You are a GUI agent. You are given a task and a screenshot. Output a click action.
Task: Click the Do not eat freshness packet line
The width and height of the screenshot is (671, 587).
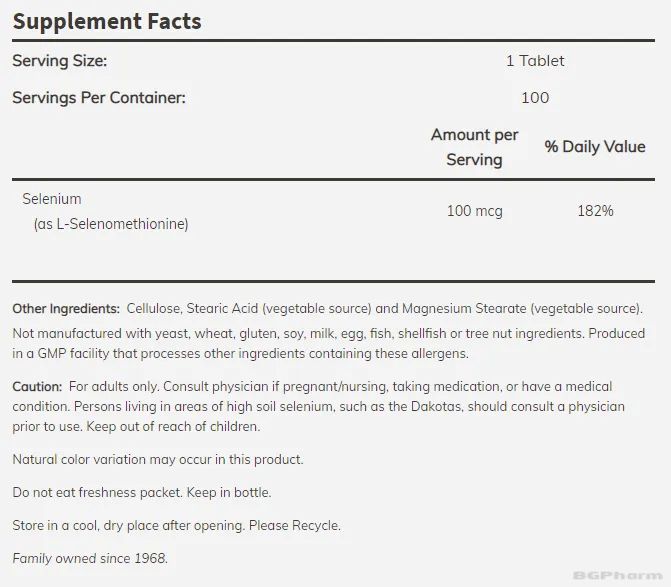tap(141, 493)
